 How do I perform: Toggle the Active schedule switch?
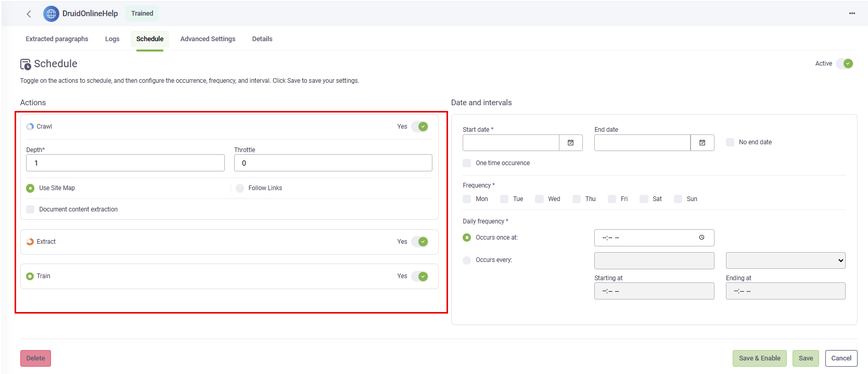tap(845, 64)
